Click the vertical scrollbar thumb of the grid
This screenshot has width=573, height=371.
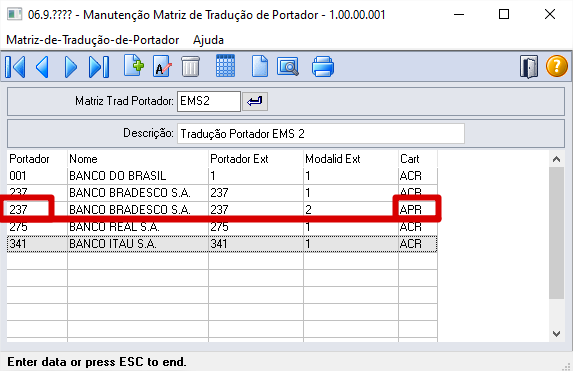tap(557, 233)
